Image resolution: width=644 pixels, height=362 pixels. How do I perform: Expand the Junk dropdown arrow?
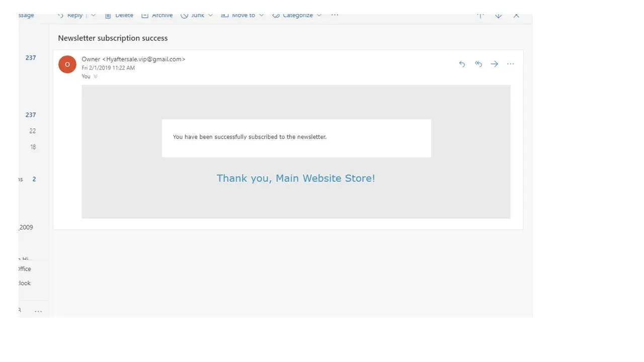[x=210, y=15]
